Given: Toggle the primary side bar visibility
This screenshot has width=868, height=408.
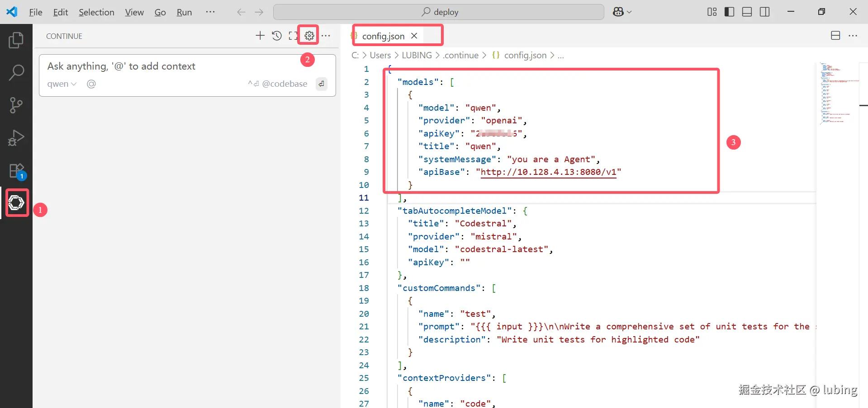Looking at the screenshot, I should coord(730,12).
